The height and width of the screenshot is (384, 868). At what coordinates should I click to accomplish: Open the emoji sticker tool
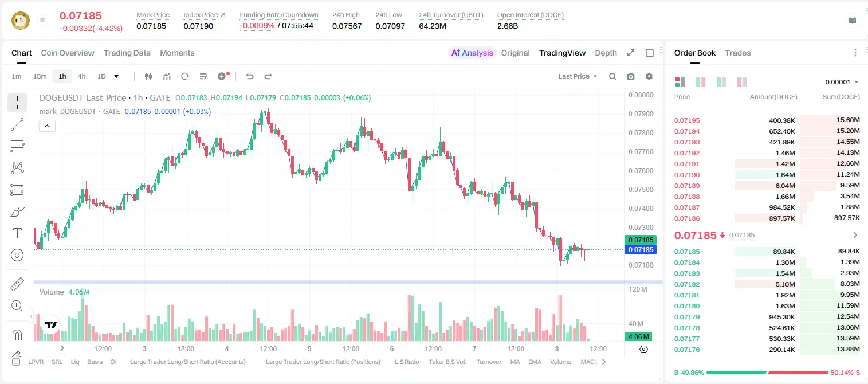click(x=17, y=255)
